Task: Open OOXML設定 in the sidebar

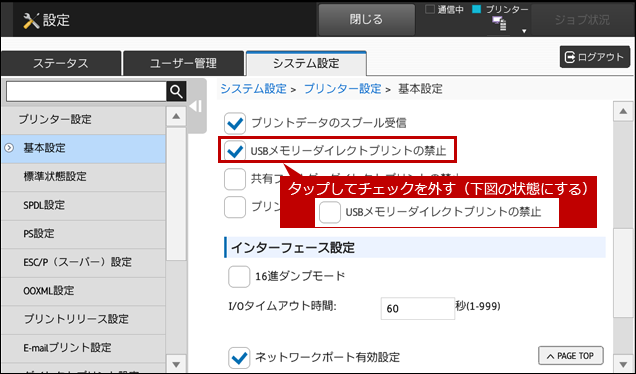Action: pos(84,291)
